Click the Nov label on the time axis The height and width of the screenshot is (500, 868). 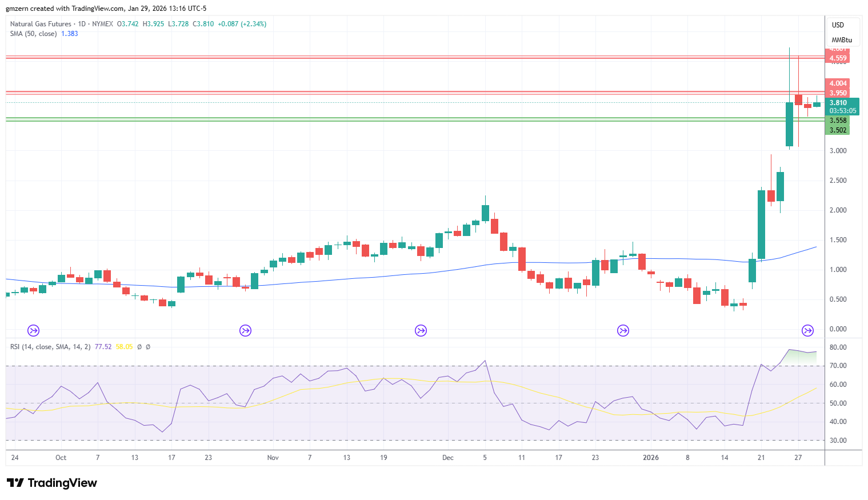tap(273, 458)
